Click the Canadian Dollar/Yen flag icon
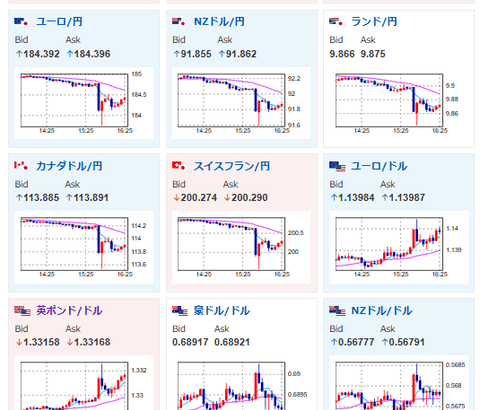This screenshot has height=410, width=480. tap(22, 166)
